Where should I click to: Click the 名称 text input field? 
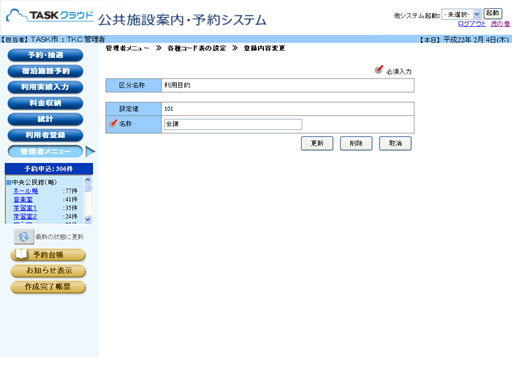(233, 124)
